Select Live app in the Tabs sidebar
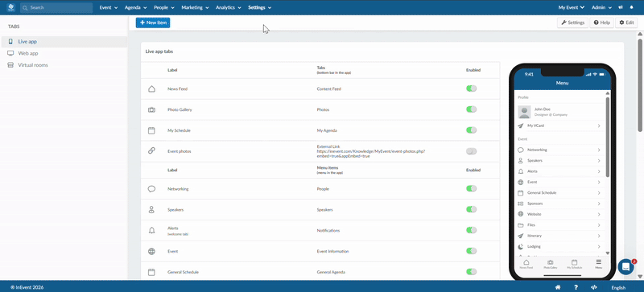The height and width of the screenshot is (292, 644). pyautogui.click(x=64, y=42)
